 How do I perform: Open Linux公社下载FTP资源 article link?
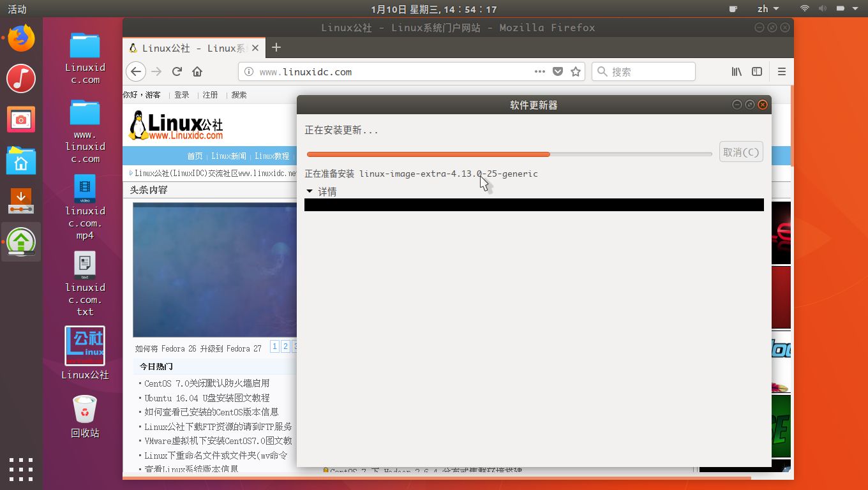218,426
